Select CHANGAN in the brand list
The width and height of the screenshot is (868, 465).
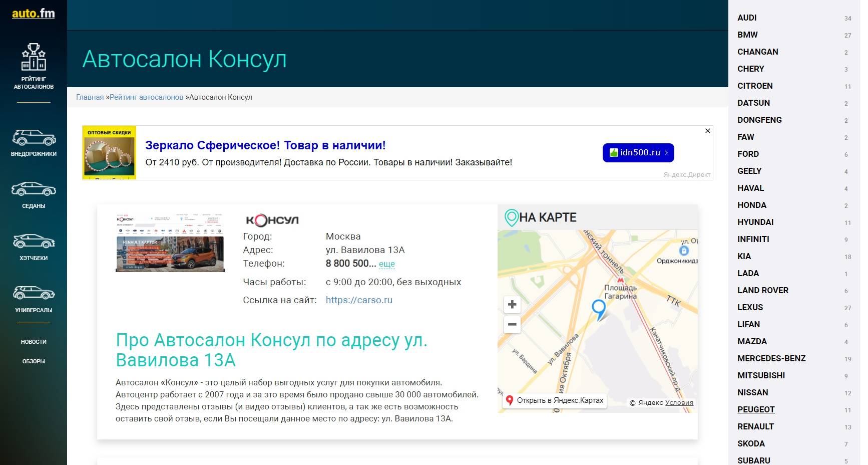click(x=758, y=52)
